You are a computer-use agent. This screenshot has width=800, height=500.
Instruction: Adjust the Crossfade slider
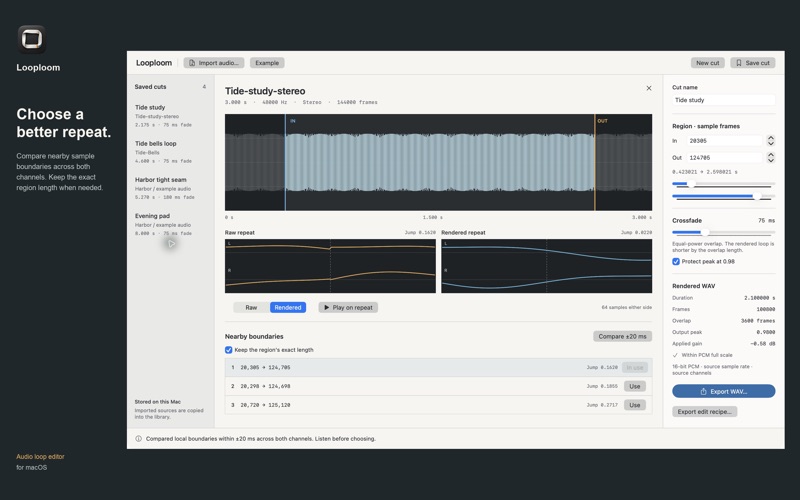point(705,233)
